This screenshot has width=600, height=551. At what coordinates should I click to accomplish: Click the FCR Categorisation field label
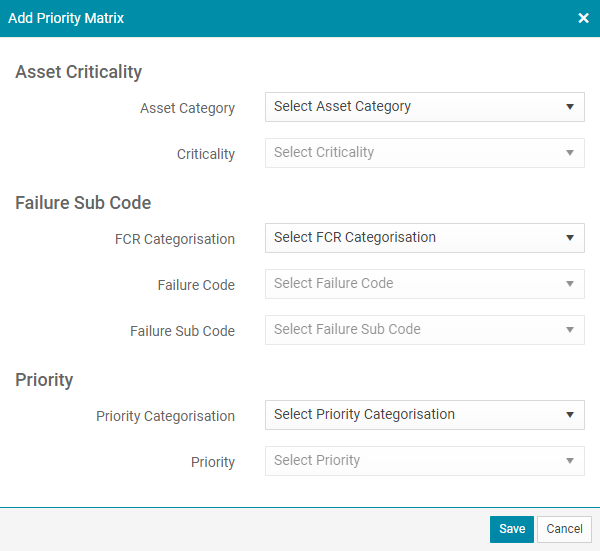click(174, 239)
